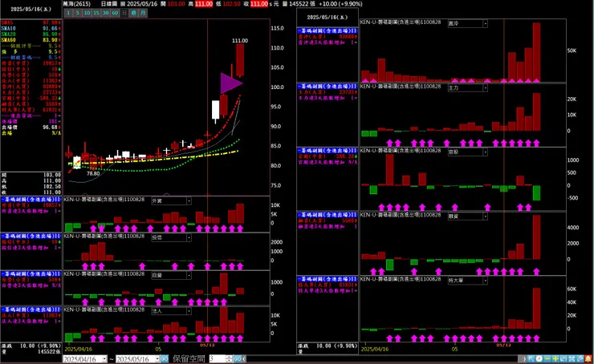This screenshot has width=594, height=364.
Task: Click the 保留空間 value input field
Action: coord(218,359)
